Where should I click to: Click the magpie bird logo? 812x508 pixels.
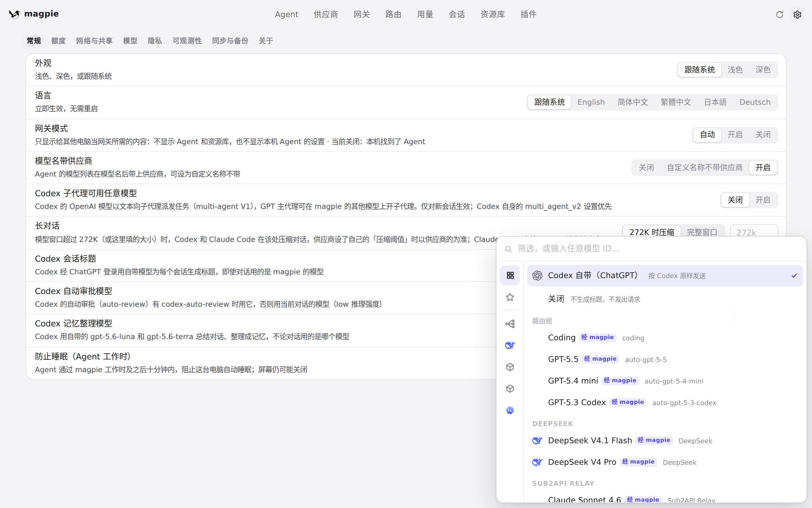pyautogui.click(x=14, y=14)
